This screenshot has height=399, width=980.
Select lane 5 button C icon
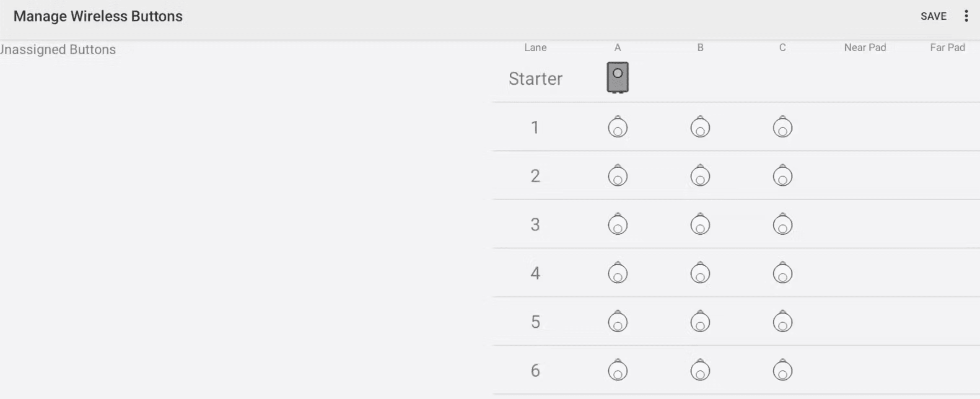click(x=783, y=321)
